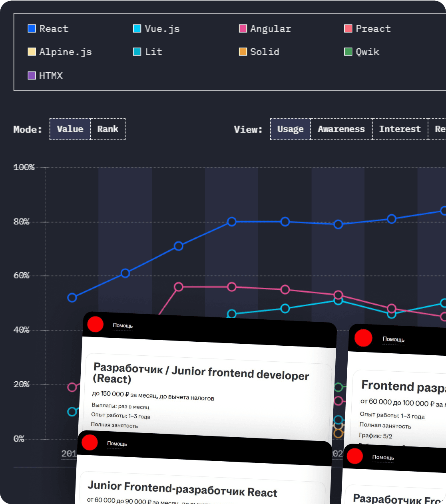Toggle the Vue.js series in the legend
The image size is (446, 504).
click(x=157, y=29)
